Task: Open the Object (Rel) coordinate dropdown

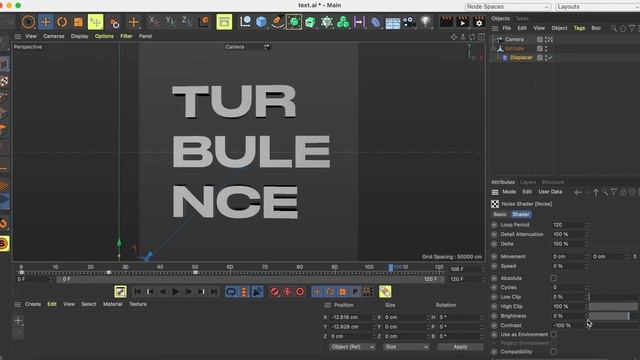Action: (352, 347)
